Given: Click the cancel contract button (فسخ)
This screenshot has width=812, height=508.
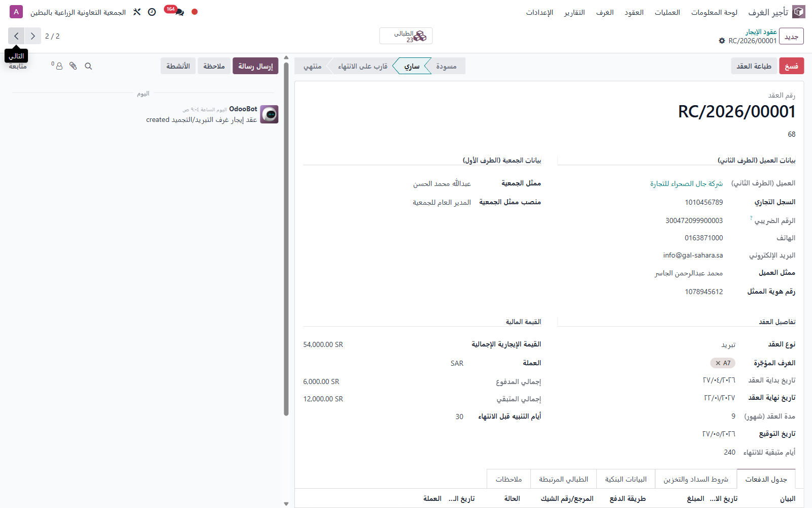Looking at the screenshot, I should coord(791,66).
